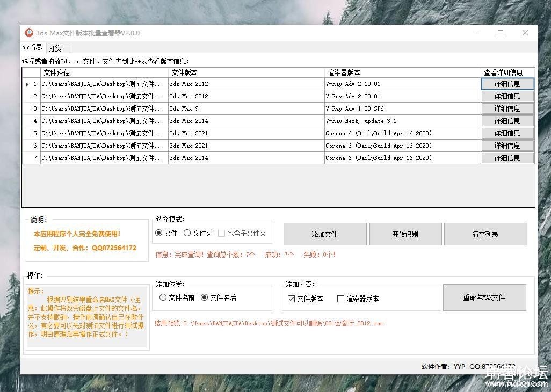The height and width of the screenshot is (392, 551).
Task: Click the 文件版本 column header
Action: [246, 72]
